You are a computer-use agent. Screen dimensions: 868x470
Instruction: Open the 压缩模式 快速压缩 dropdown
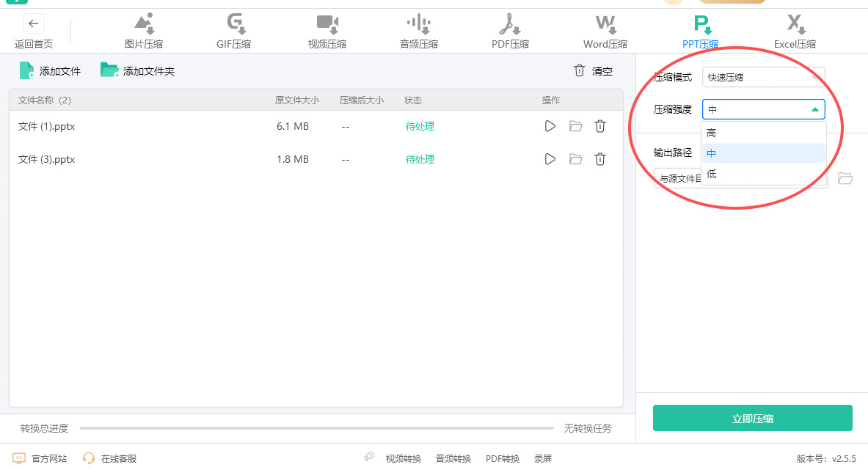pyautogui.click(x=763, y=77)
